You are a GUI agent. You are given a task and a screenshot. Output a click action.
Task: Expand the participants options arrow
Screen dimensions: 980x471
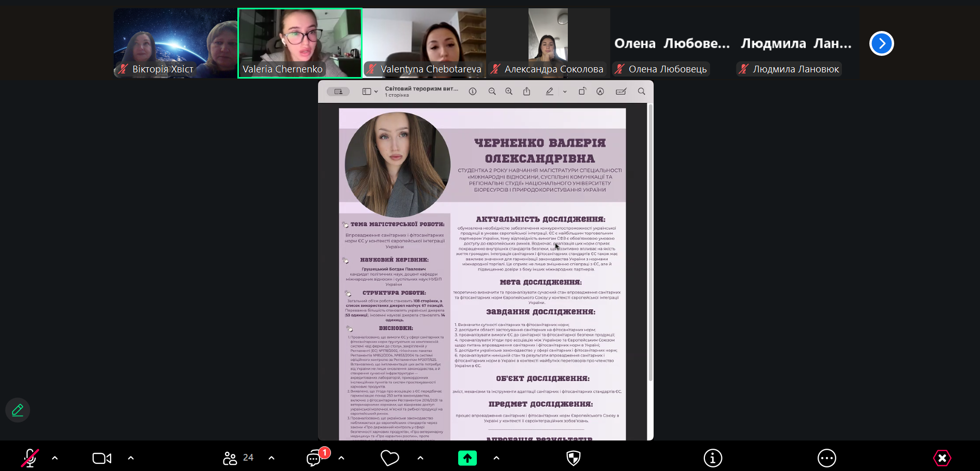tap(272, 458)
